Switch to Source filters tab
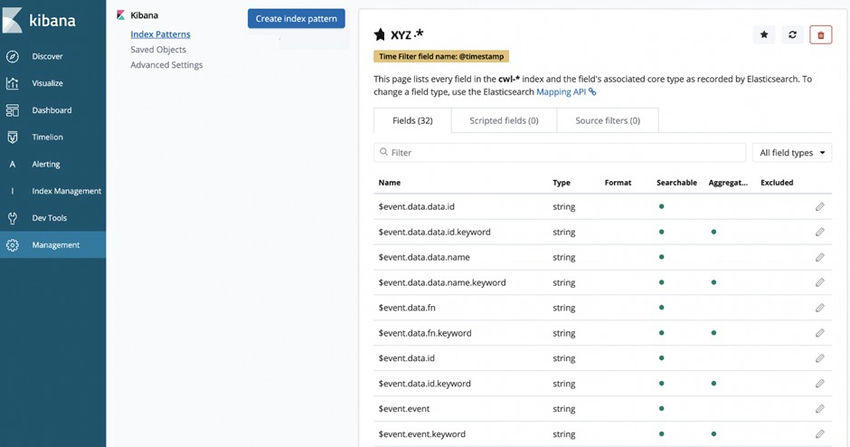The height and width of the screenshot is (447, 850). point(603,121)
